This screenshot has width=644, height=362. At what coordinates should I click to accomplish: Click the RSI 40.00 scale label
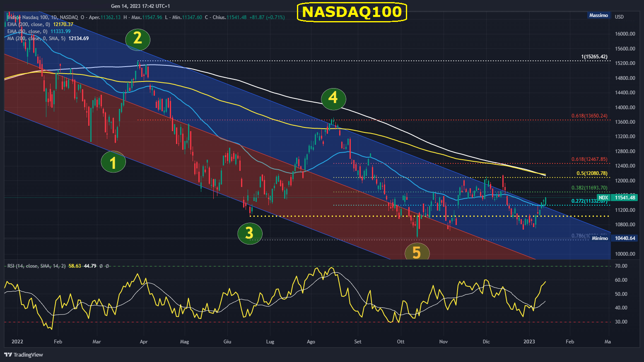621,308
